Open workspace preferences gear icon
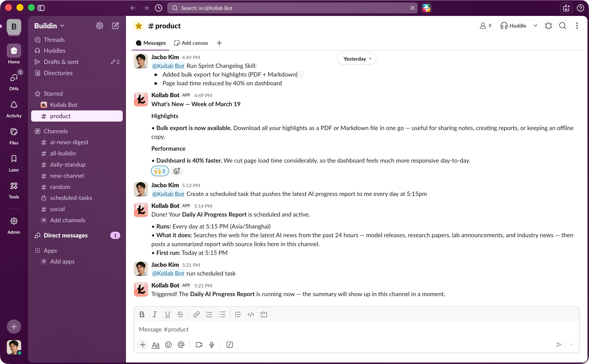This screenshot has width=589, height=364. click(99, 26)
